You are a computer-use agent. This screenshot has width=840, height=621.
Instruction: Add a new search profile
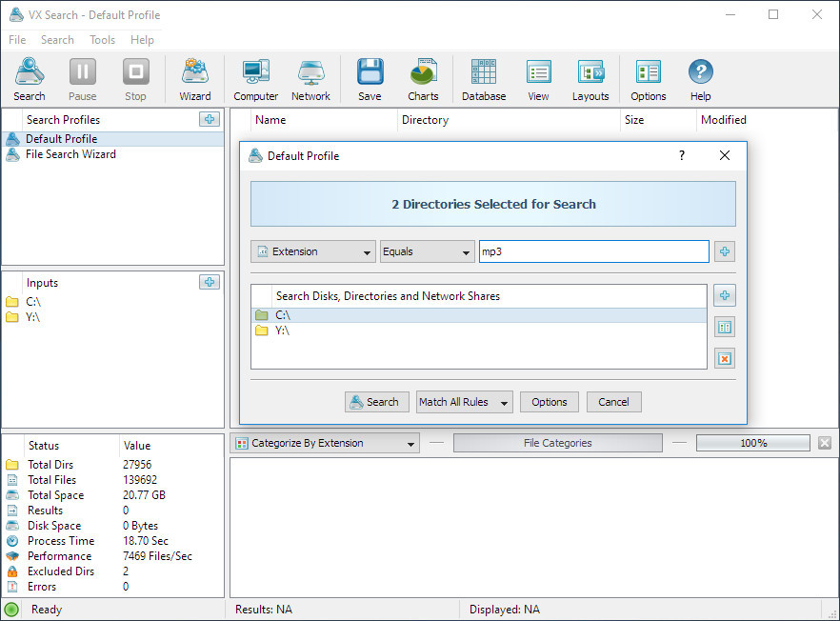[210, 119]
